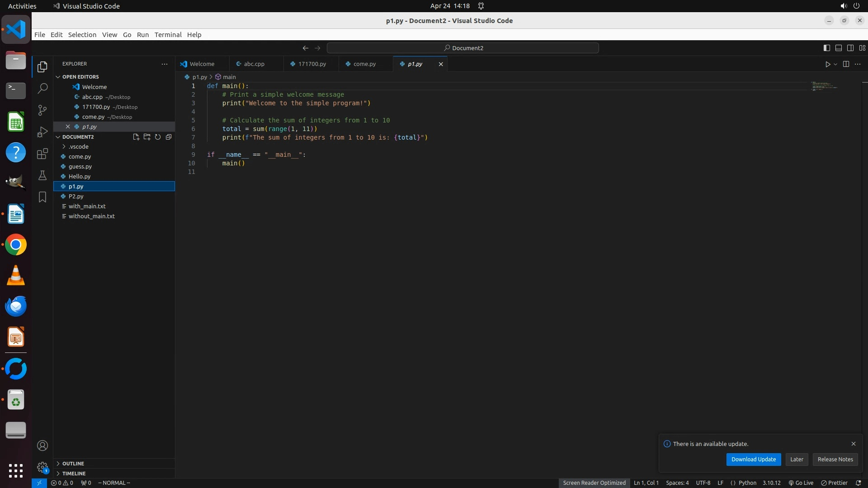The height and width of the screenshot is (488, 868).
Task: Open the Extensions view
Action: [42, 154]
